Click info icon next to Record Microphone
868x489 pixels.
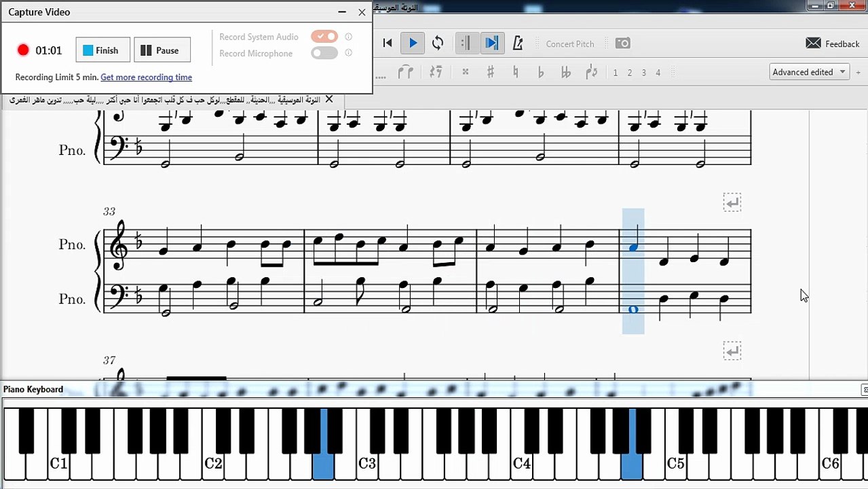(x=349, y=53)
